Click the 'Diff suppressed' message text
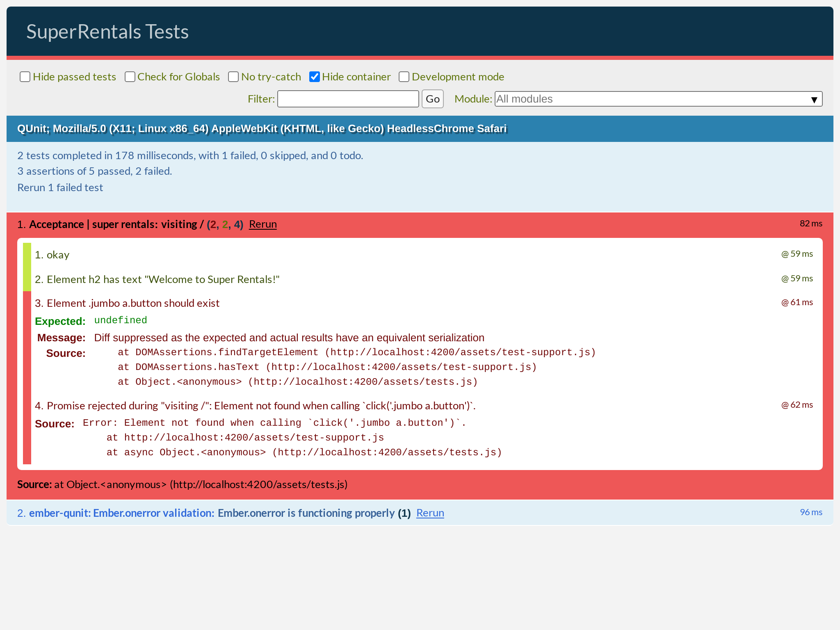The height and width of the screenshot is (630, 840). (x=289, y=338)
